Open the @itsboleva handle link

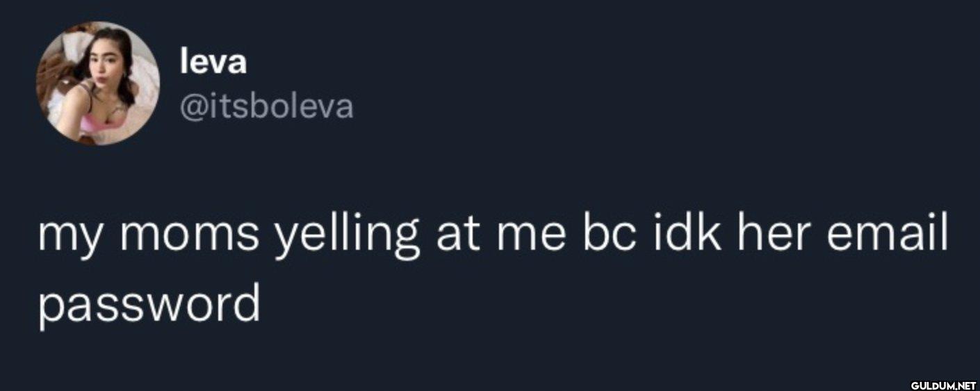[266, 107]
